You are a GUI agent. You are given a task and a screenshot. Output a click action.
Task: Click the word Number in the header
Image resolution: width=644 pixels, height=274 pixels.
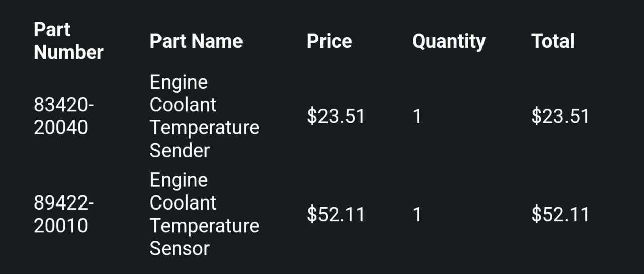68,52
